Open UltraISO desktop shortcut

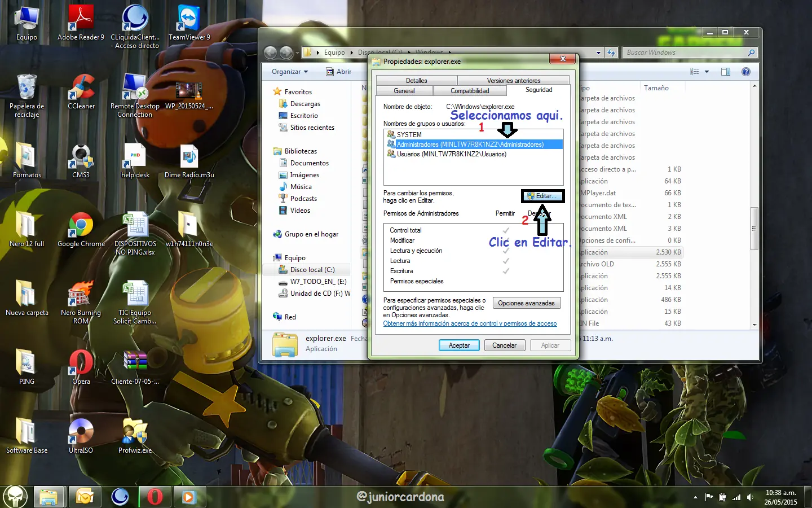point(81,432)
